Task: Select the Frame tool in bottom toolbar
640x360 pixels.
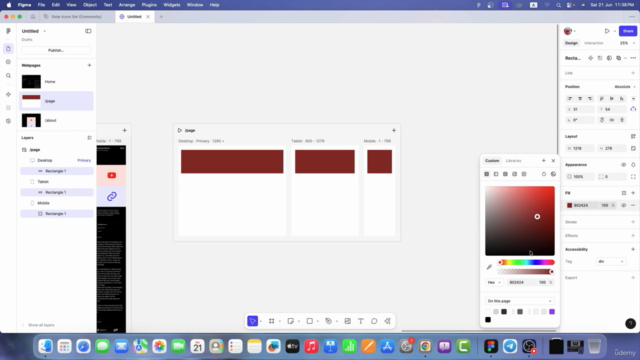Action: pyautogui.click(x=271, y=321)
